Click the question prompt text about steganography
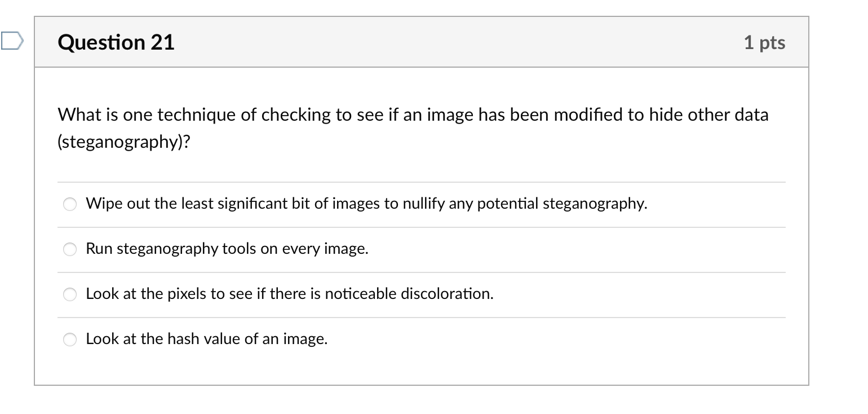This screenshot has height=414, width=868. (x=413, y=114)
